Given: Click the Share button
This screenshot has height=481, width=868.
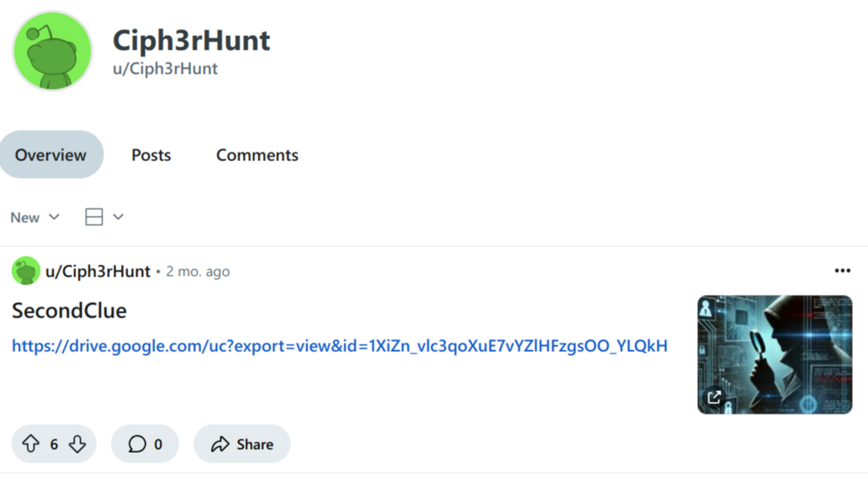Looking at the screenshot, I should (242, 444).
